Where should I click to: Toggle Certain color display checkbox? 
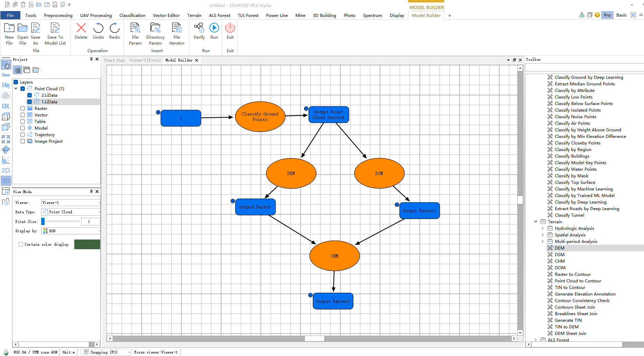[x=21, y=244]
